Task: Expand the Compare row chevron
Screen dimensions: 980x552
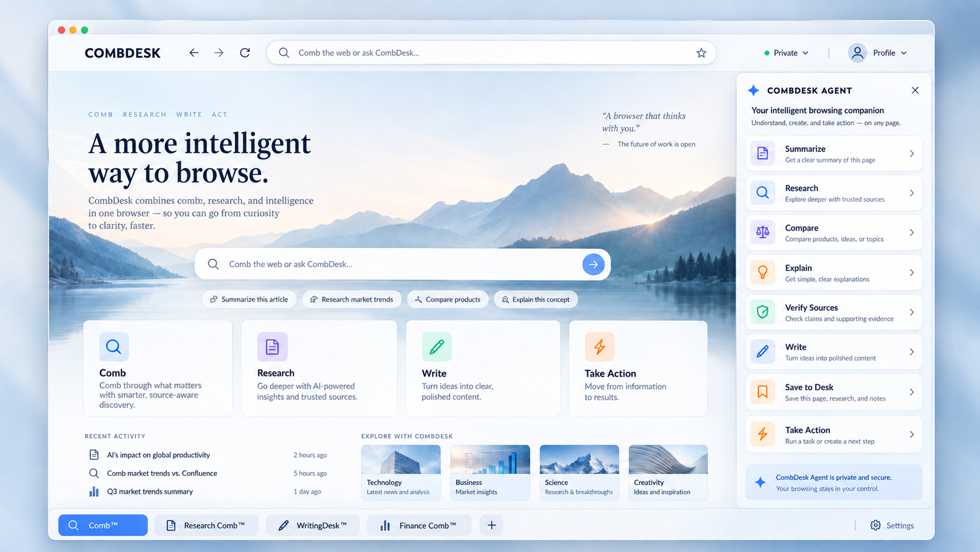Action: coord(911,232)
